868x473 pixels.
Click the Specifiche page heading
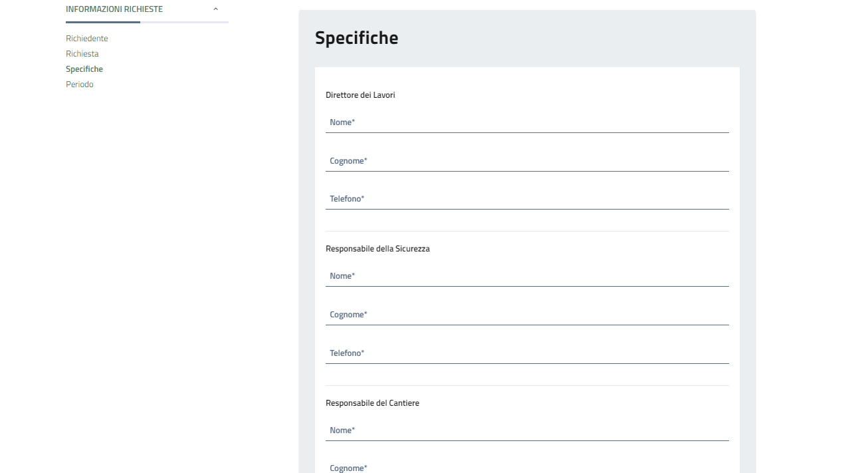pos(356,38)
